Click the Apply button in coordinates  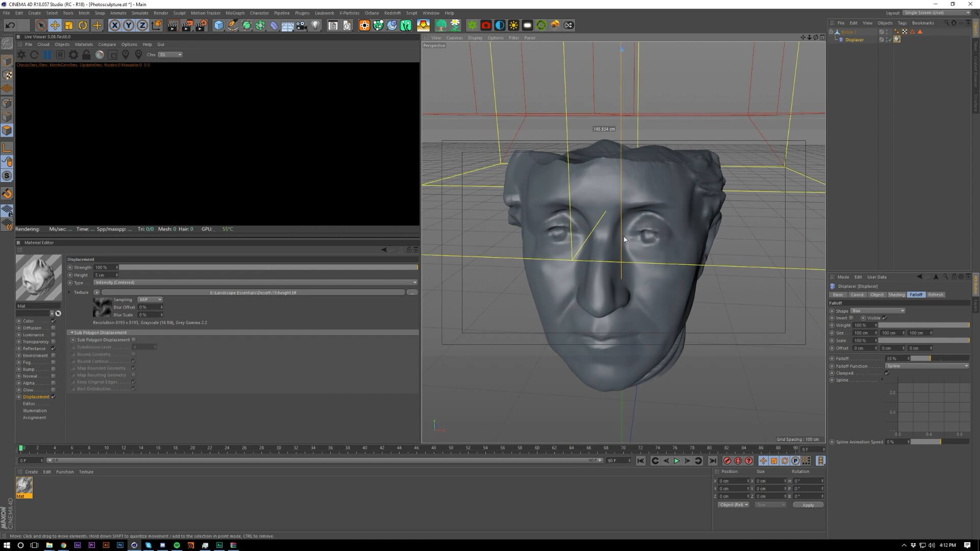tap(808, 505)
